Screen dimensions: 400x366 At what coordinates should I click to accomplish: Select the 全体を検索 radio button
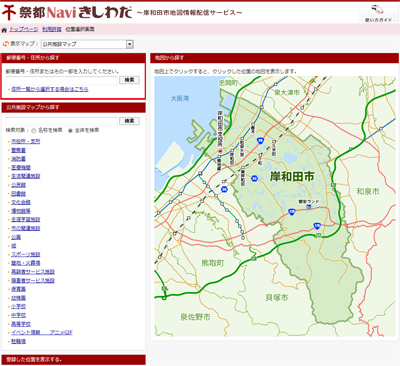[70, 131]
